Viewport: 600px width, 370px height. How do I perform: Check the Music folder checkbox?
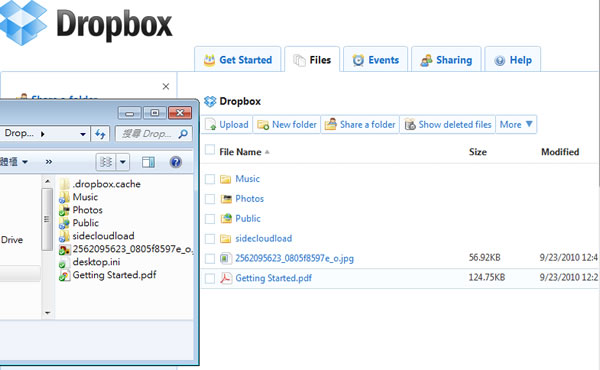(210, 179)
